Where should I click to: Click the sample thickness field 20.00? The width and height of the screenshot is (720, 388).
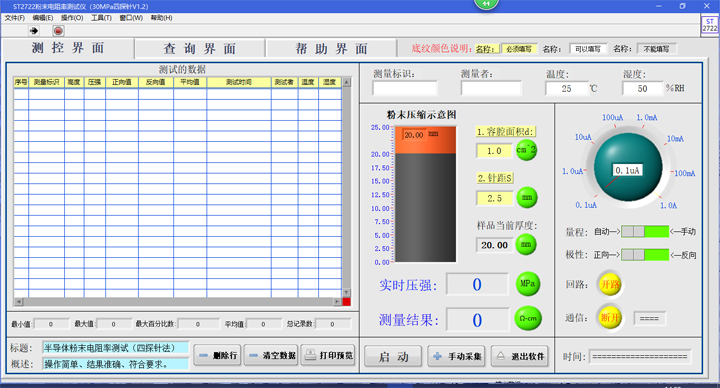tap(494, 245)
